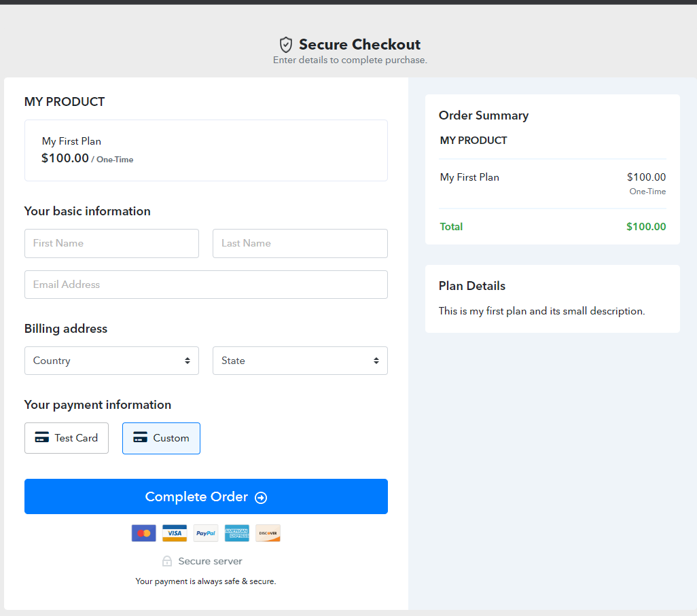697x616 pixels.
Task: Open the State dropdown
Action: point(300,361)
